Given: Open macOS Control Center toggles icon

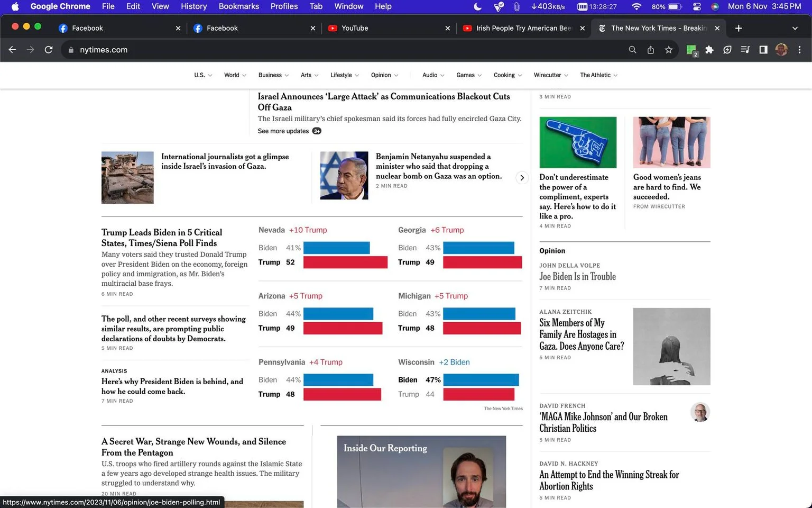Looking at the screenshot, I should coord(697,6).
